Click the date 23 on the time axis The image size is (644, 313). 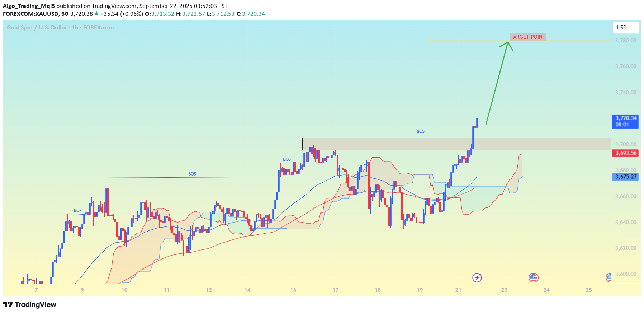[505, 290]
